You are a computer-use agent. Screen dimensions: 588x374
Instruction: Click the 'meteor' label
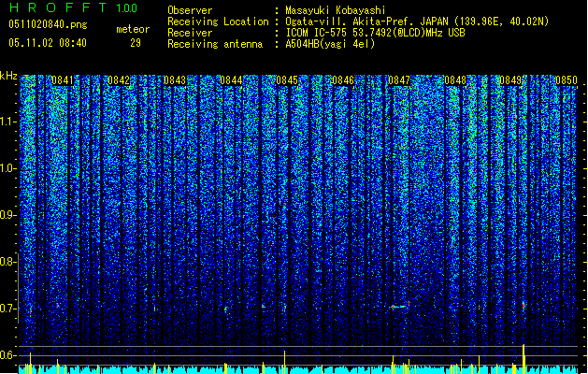(x=133, y=29)
